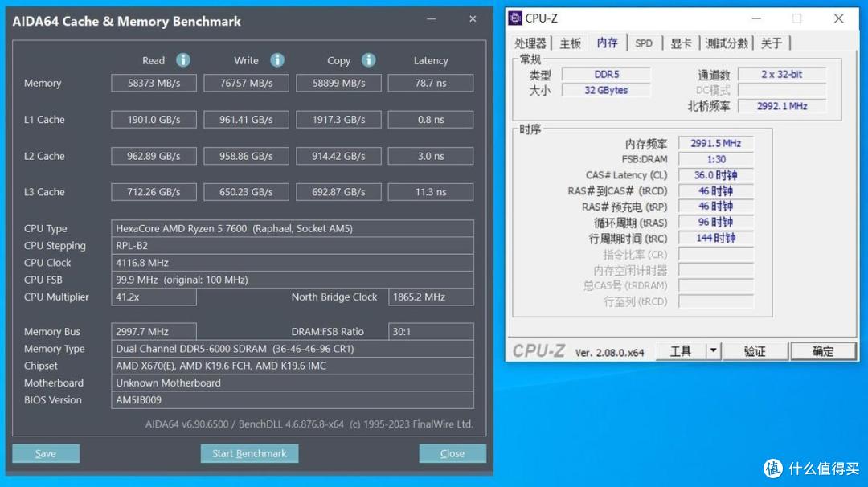Select the 内存 tab in CPU-Z
The height and width of the screenshot is (487, 868).
(608, 42)
